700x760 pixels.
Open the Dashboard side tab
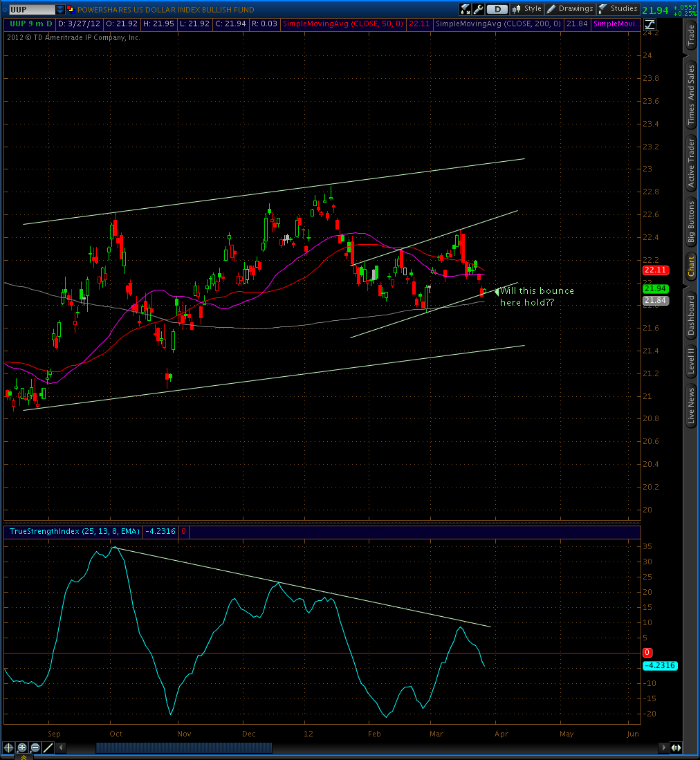point(691,315)
